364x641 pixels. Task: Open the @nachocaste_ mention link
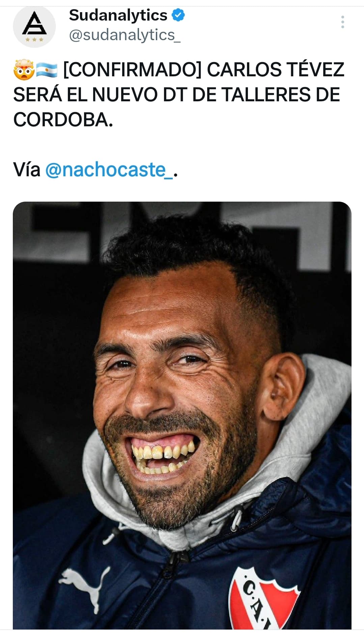tap(109, 170)
